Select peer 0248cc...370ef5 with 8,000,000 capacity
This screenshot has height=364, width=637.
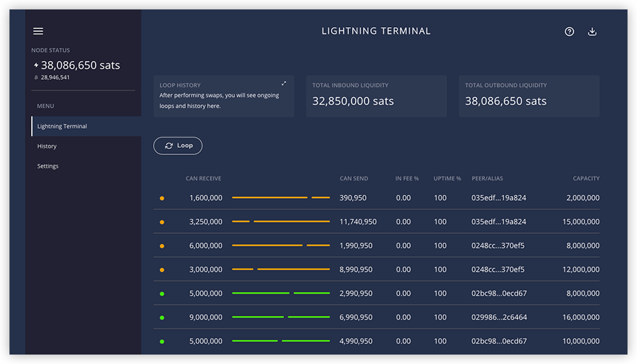(x=498, y=246)
